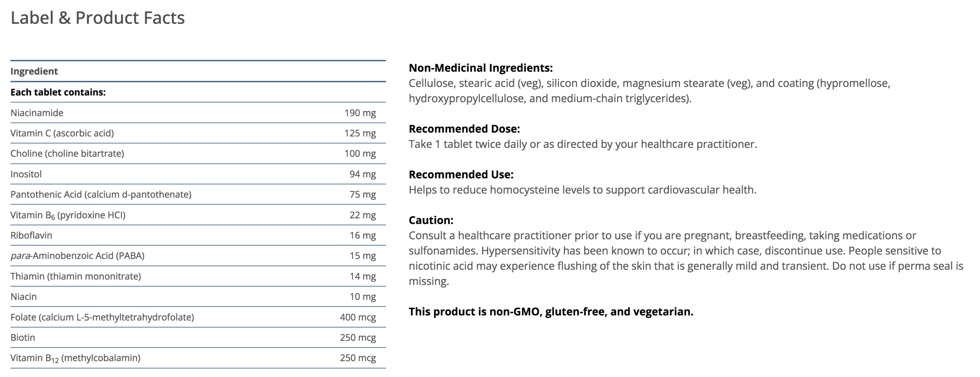
Task: Click Vitamin B12 (methylcobalamin) entry
Action: (x=75, y=358)
